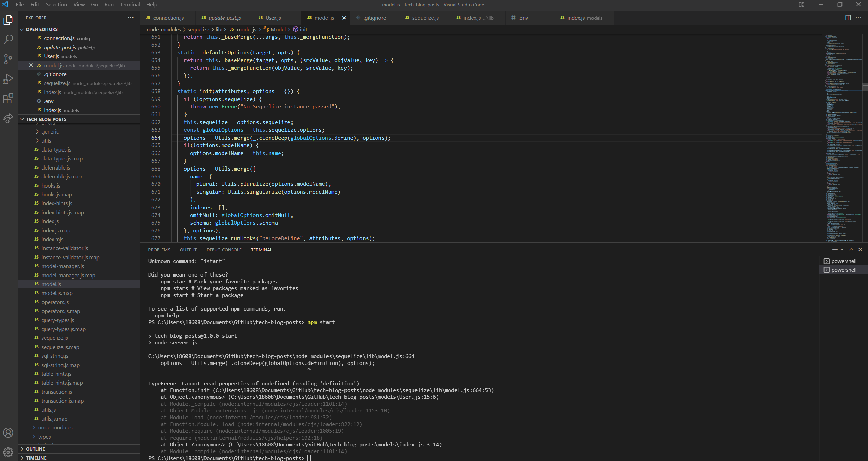Open the Terminal menu
Viewport: 868px width, 461px height.
130,5
